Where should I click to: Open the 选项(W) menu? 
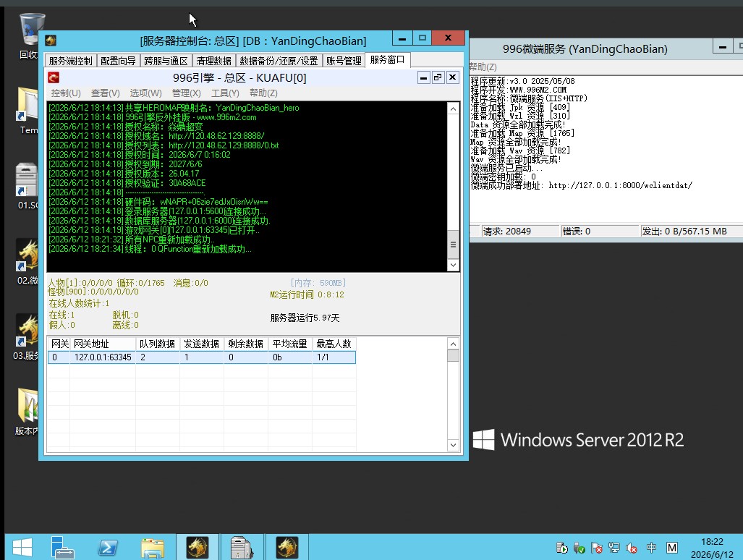[145, 93]
